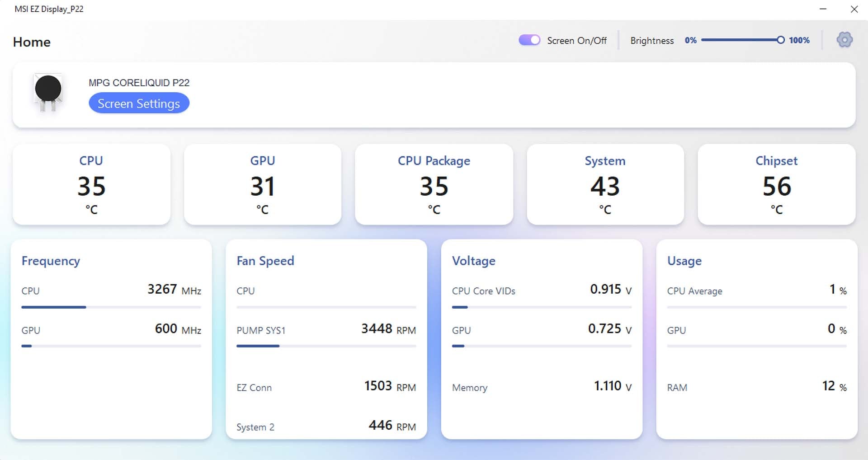
Task: Click the MPG CORELIQUID P22 cooler image
Action: (48, 93)
